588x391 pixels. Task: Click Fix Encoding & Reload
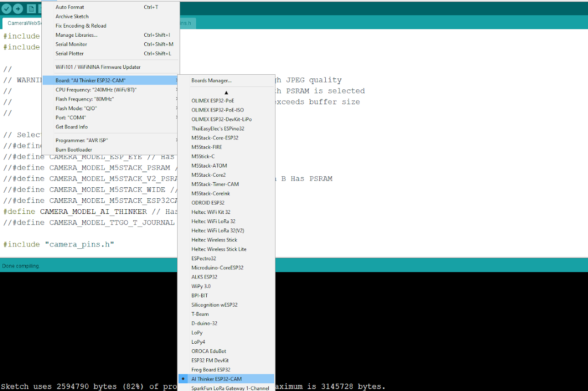pyautogui.click(x=110, y=26)
